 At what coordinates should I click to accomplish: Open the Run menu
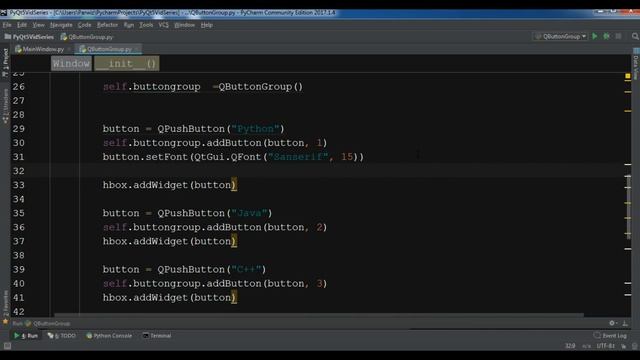coord(129,25)
